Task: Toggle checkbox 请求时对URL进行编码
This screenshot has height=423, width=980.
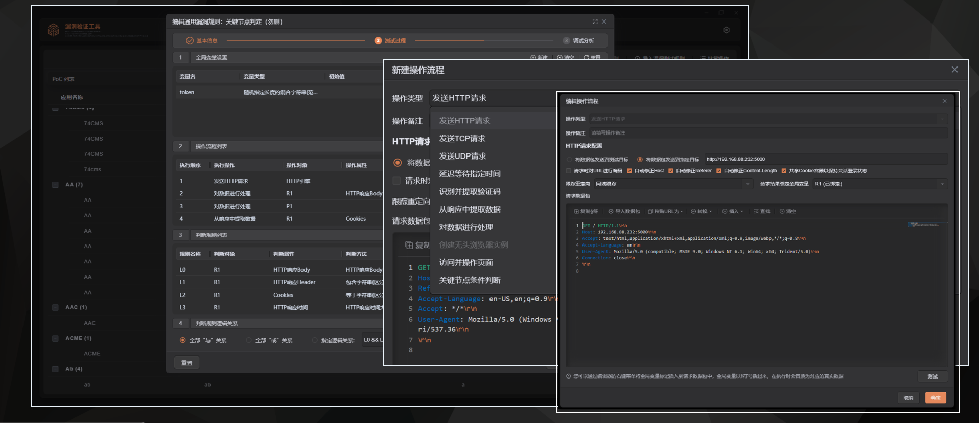Action: (x=569, y=171)
